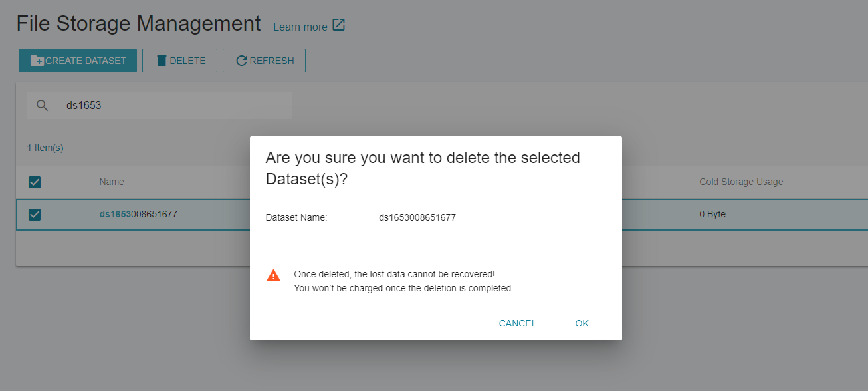Click the external link icon beside Learn more

(338, 25)
